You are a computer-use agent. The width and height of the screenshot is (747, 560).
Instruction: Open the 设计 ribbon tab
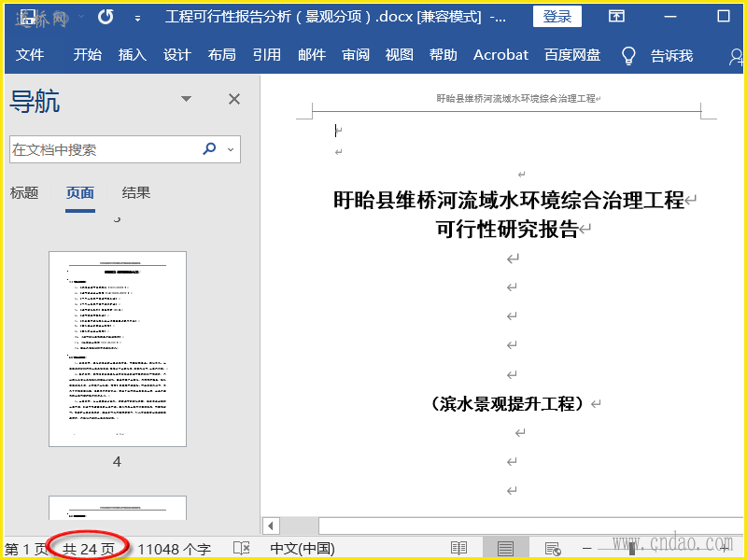coord(176,55)
